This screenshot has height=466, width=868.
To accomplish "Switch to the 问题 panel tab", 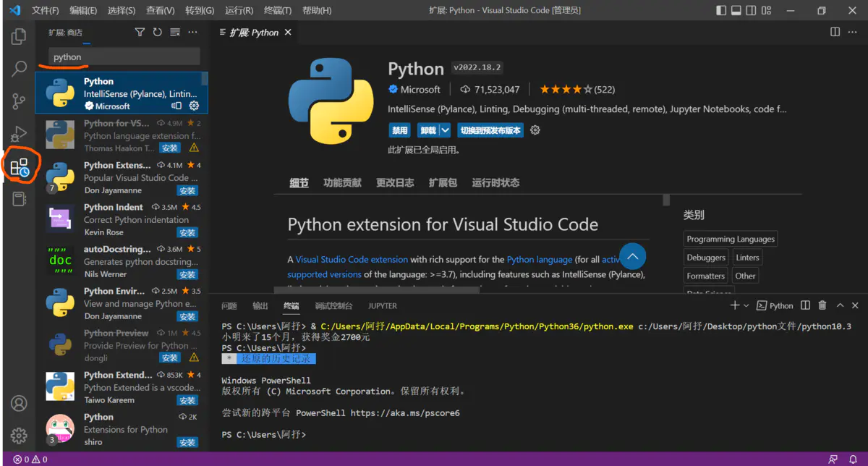I will (x=229, y=306).
